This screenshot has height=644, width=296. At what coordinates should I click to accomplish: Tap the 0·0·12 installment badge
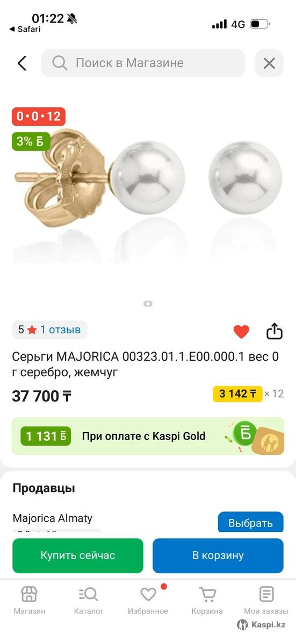point(39,116)
